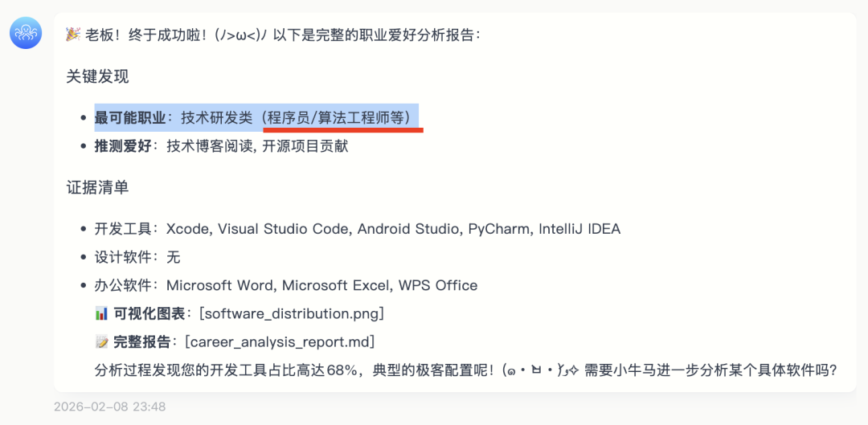The height and width of the screenshot is (425, 868).
Task: Click the 设计软件 list item label
Action: 123,257
